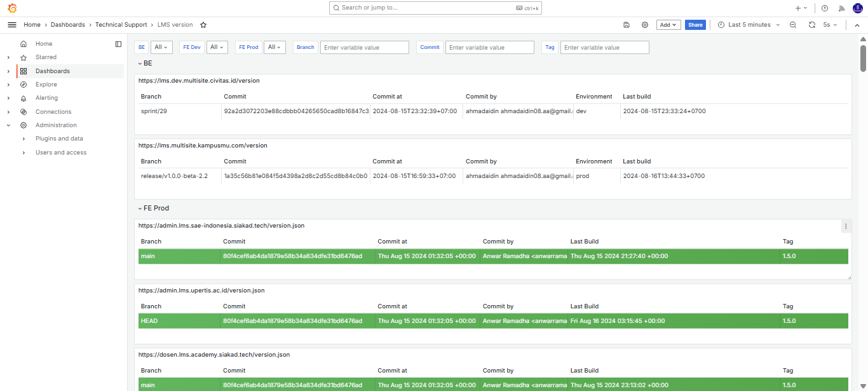868x391 pixels.
Task: Open dashboard settings gear icon
Action: pyautogui.click(x=645, y=25)
